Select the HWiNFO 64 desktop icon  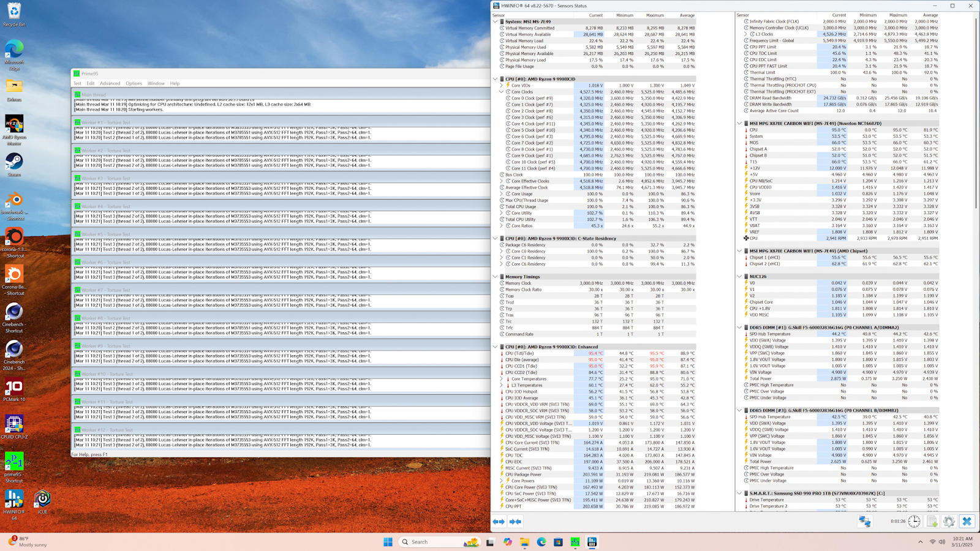pyautogui.click(x=14, y=504)
